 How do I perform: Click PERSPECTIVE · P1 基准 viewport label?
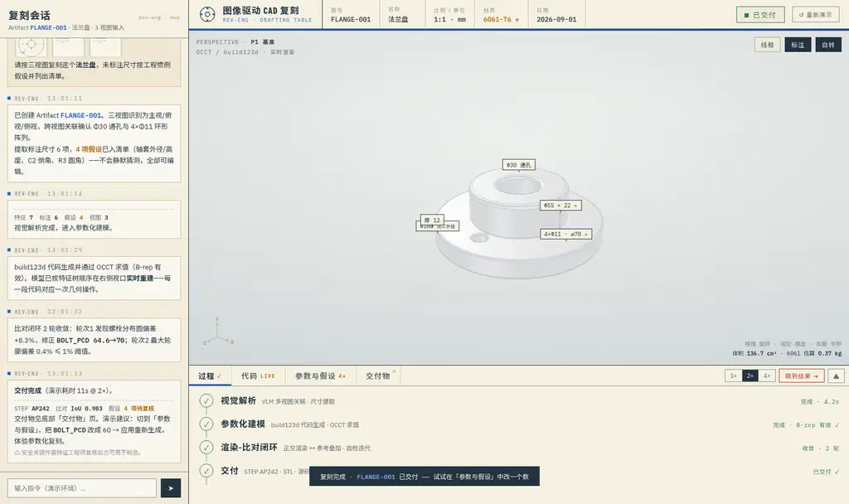(x=235, y=41)
